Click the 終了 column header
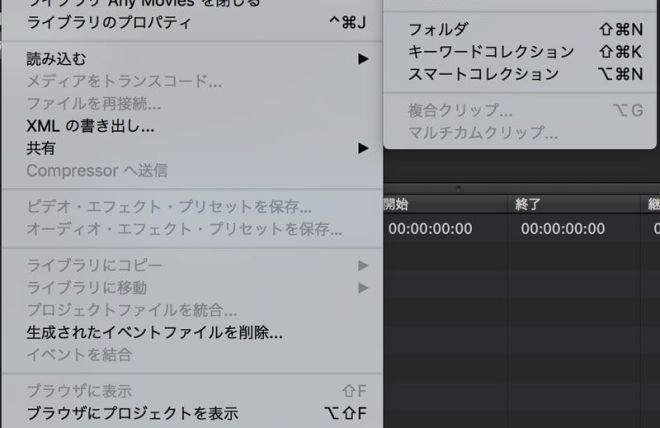 click(528, 204)
